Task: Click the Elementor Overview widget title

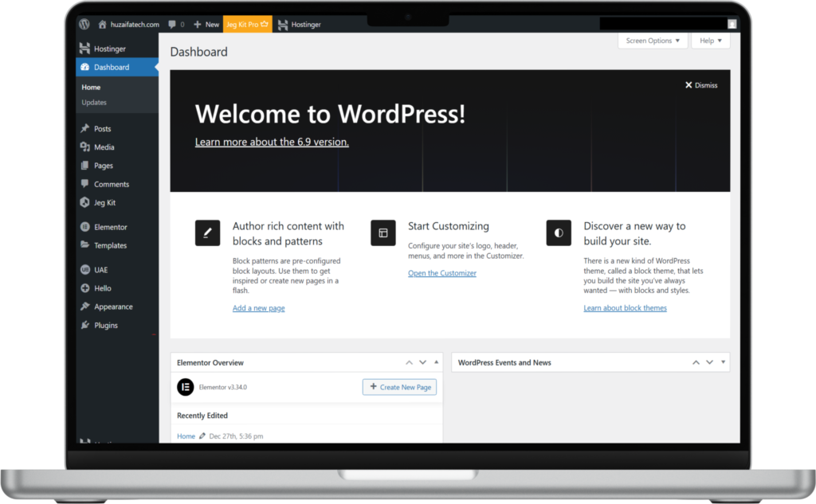Action: (210, 362)
